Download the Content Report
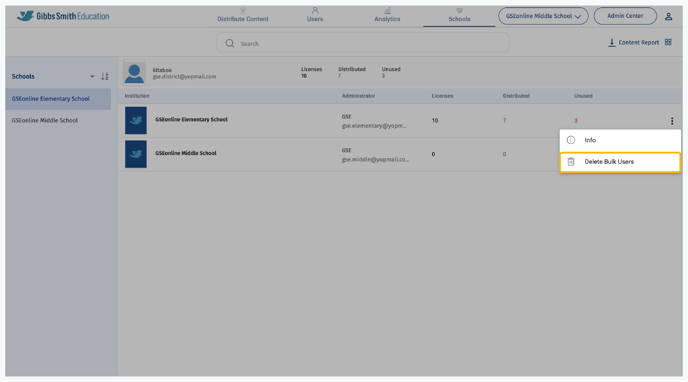Viewport: 688px width, 382px height. coord(634,42)
